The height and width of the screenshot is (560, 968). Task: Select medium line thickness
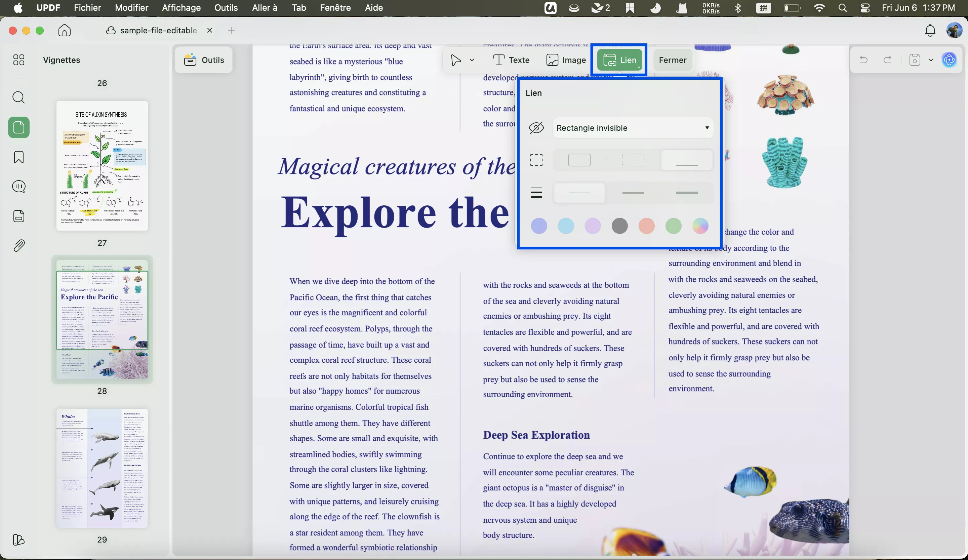[x=633, y=193]
